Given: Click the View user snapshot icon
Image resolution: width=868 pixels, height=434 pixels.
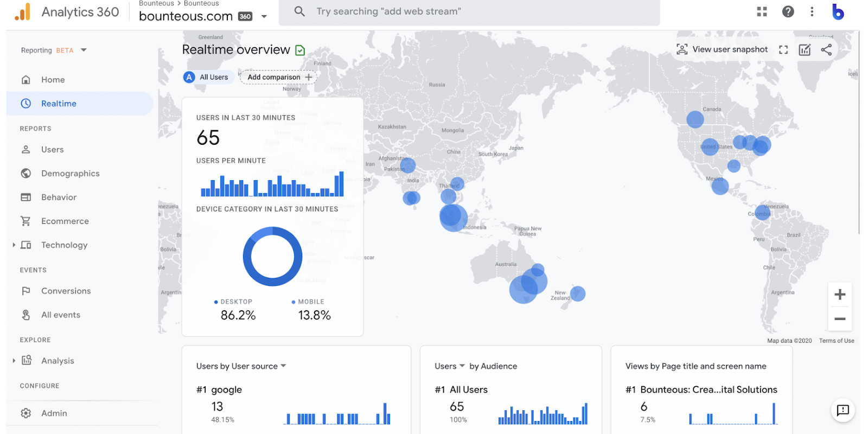Looking at the screenshot, I should pyautogui.click(x=682, y=49).
